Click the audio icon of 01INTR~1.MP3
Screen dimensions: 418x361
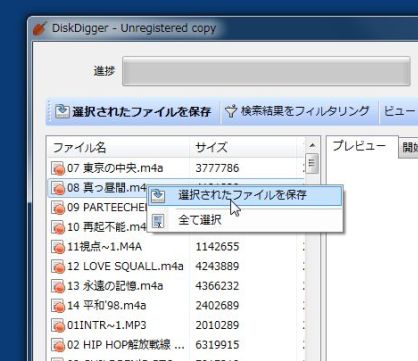point(58,326)
